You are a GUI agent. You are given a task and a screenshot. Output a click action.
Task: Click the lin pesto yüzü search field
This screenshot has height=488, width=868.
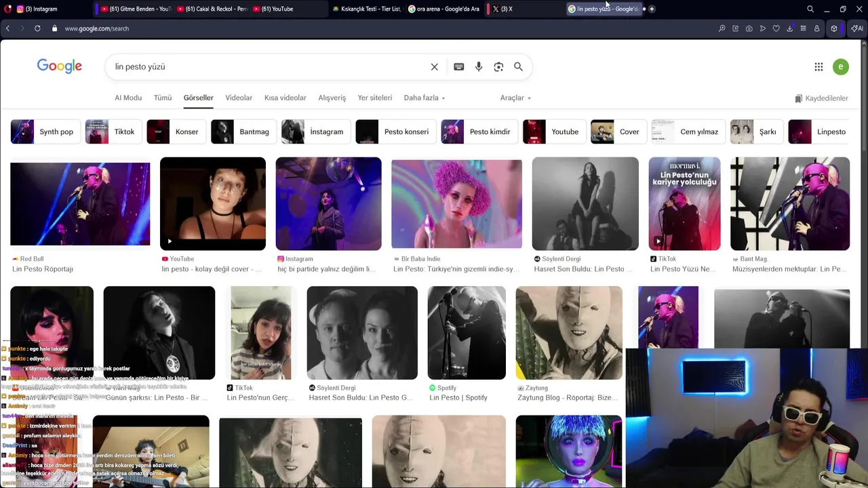click(x=268, y=67)
